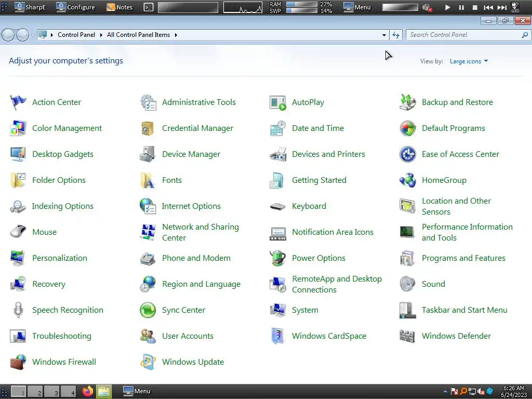Select All Control Panel Items breadcrumb
Viewport: 532px width, 399px height.
click(138, 35)
